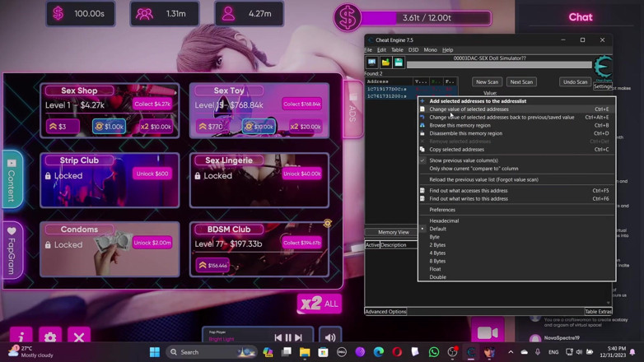Expand the hidden system tray icons chevron
This screenshot has height=362, width=644.
(511, 352)
